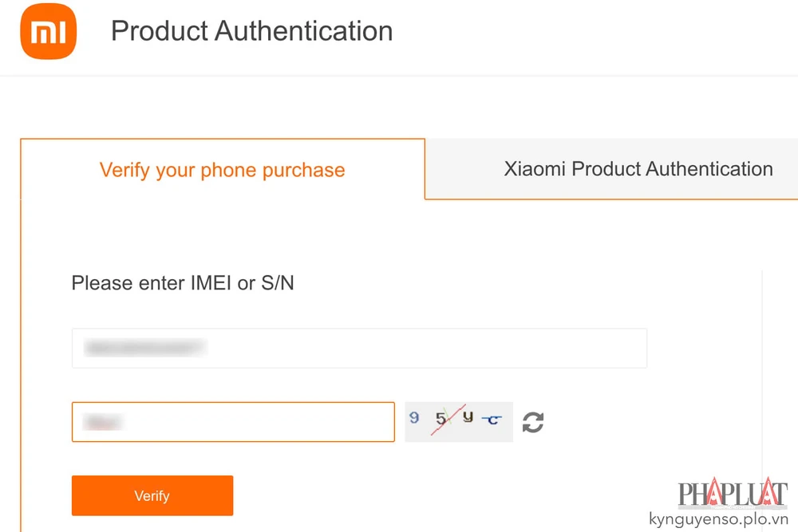Viewport: 798px width, 532px height.
Task: Click the orange Xiaomi brand mark
Action: click(48, 32)
